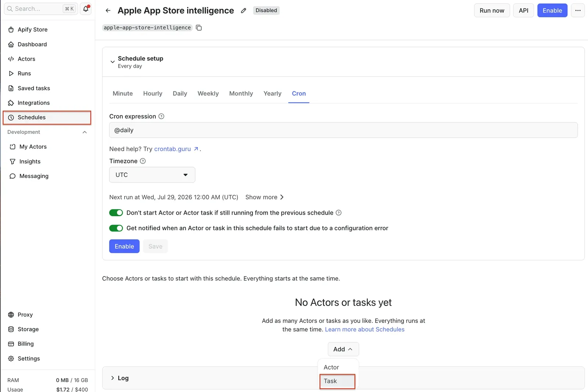Open the UTC timezone dropdown
Image resolution: width=588 pixels, height=392 pixels.
(x=152, y=175)
